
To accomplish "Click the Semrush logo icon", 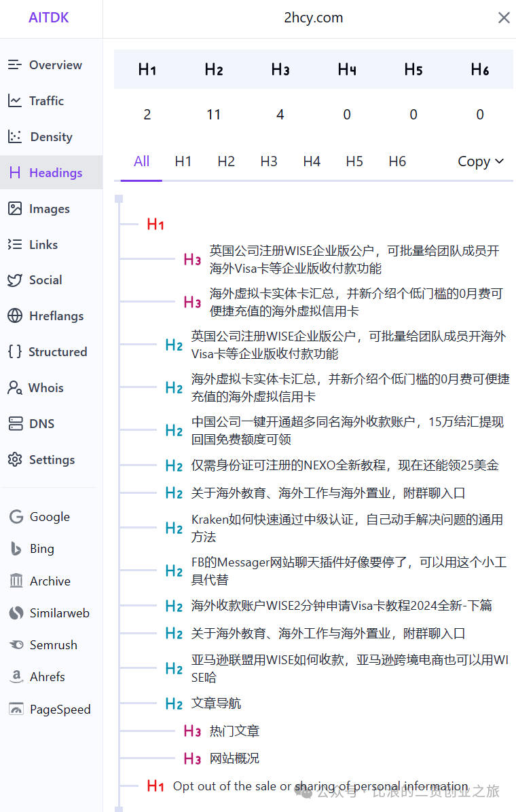I will (x=16, y=644).
